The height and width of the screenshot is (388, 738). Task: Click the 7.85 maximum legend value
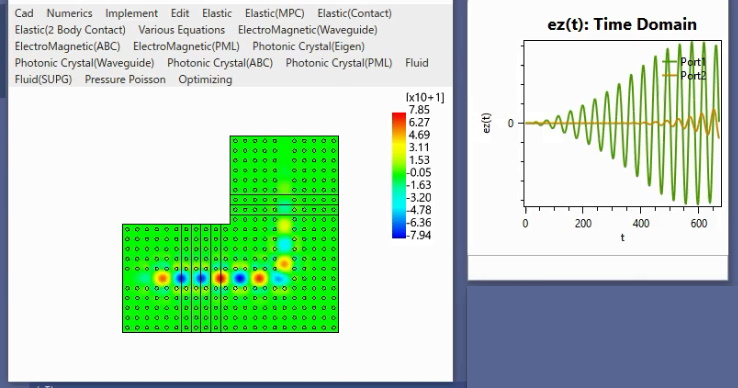(x=419, y=110)
